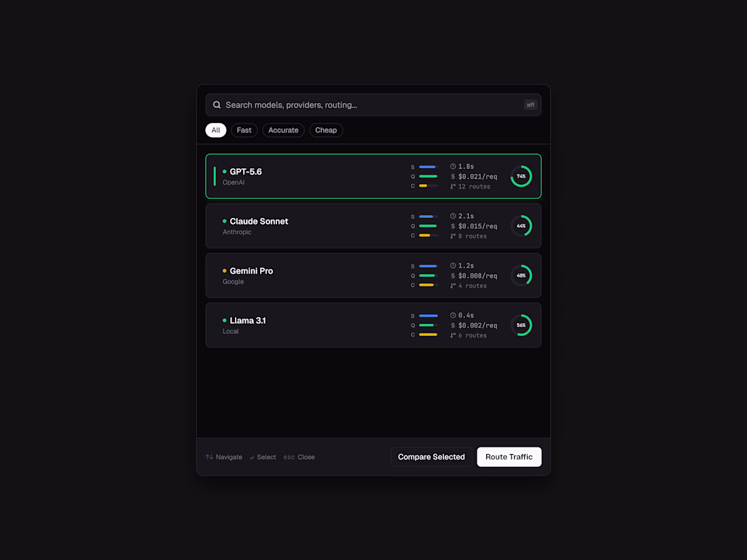This screenshot has width=747, height=560.
Task: Click the dollar icon by $0.021/req
Action: [453, 176]
